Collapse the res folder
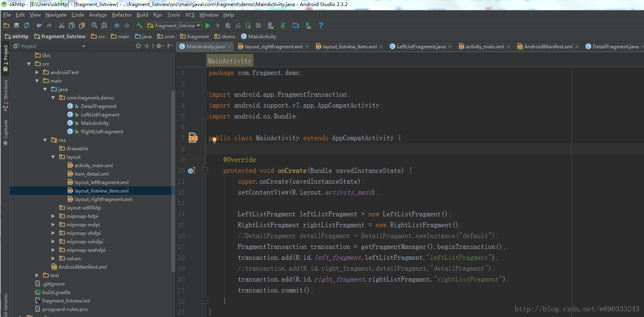 point(45,140)
